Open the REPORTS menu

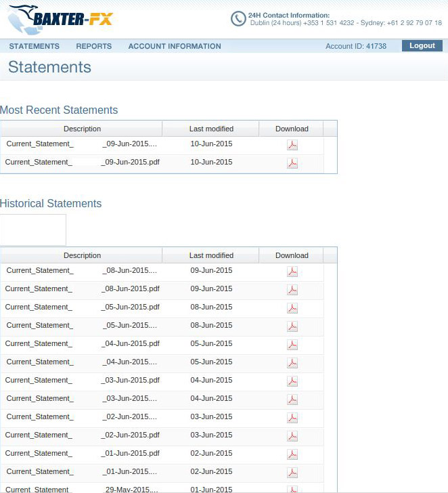(94, 46)
